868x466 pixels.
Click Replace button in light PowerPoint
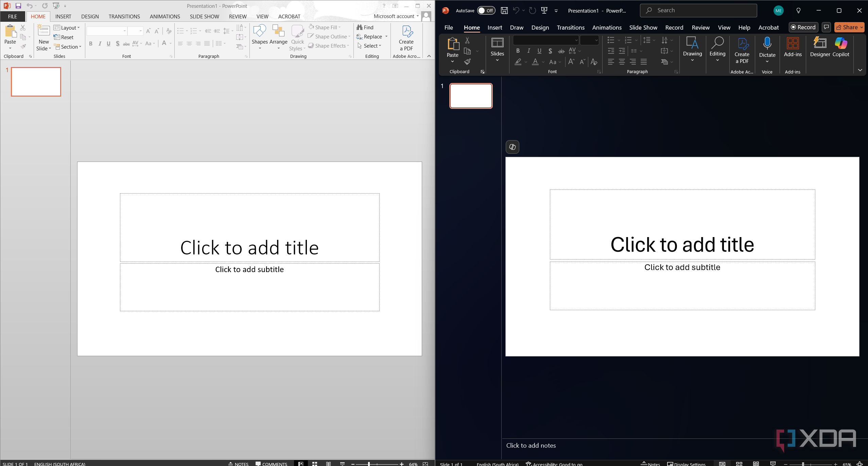pyautogui.click(x=369, y=36)
